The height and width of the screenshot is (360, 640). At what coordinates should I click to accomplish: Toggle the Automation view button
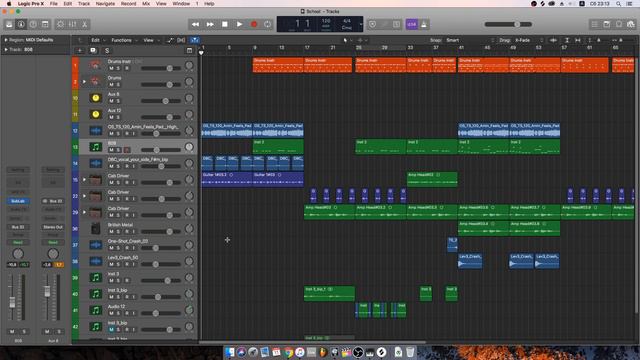pos(170,40)
